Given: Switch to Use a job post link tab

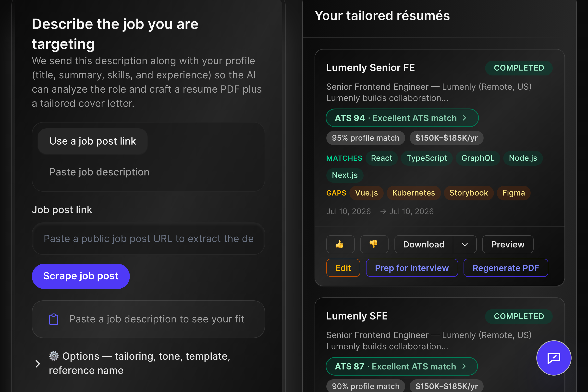Looking at the screenshot, I should point(93,141).
